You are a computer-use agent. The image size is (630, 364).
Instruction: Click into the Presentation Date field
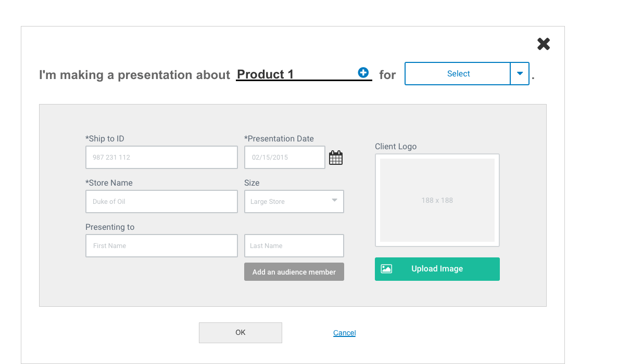284,158
